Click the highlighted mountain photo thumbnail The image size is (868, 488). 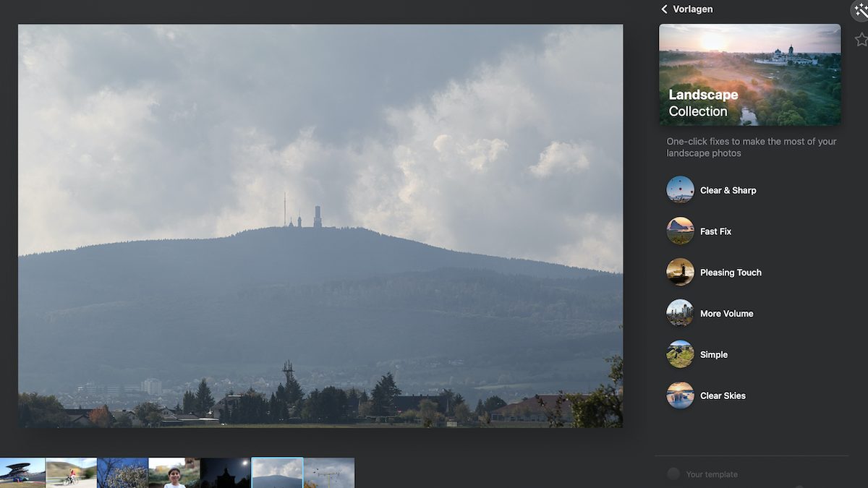click(277, 473)
